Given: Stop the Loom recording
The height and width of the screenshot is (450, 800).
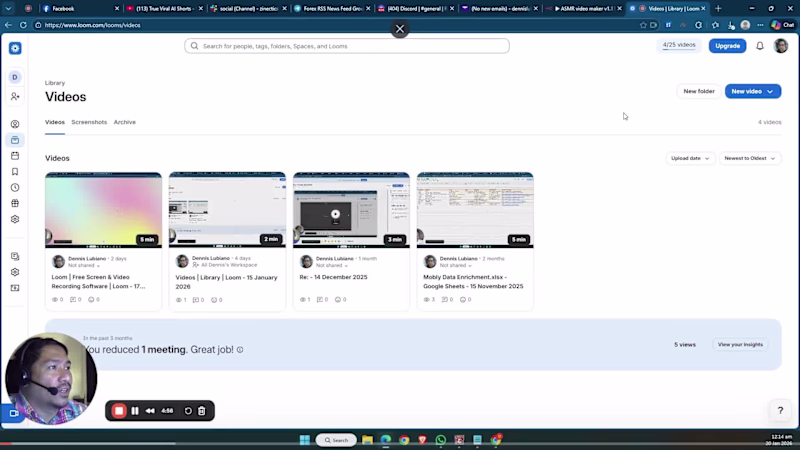Looking at the screenshot, I should pyautogui.click(x=119, y=411).
